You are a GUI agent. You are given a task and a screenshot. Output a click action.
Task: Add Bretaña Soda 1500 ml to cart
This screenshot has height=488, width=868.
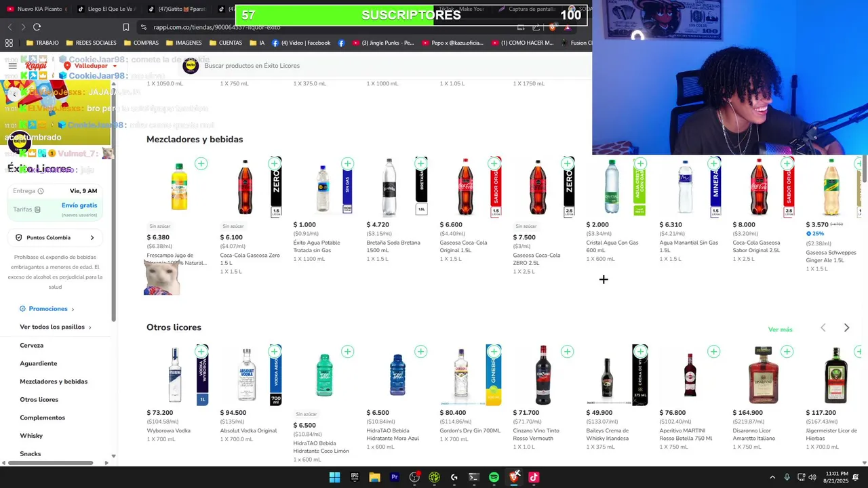point(420,163)
